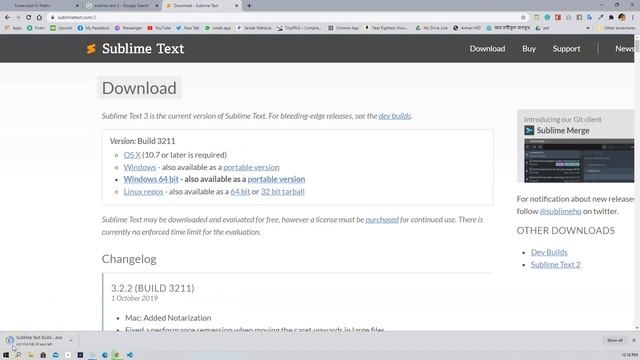Open Visual Studio Code from taskbar
This screenshot has height=360, width=640.
pos(129,355)
